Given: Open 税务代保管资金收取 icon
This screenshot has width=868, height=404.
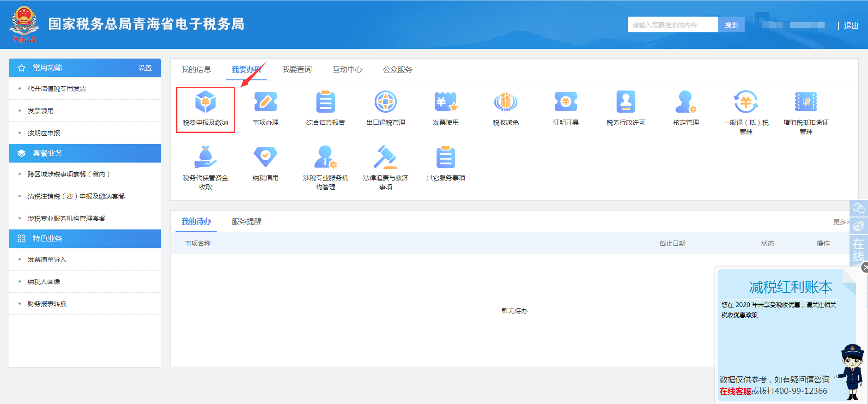Looking at the screenshot, I should coord(206,157).
